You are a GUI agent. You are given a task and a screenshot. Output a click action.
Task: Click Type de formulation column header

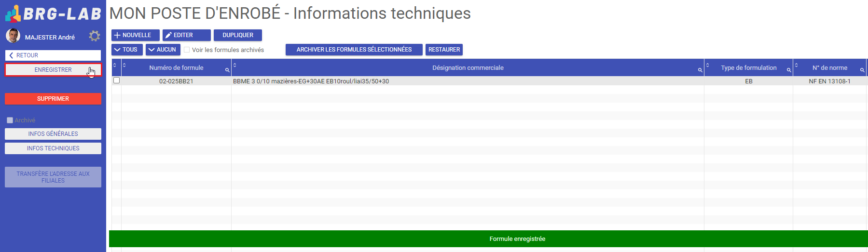click(749, 68)
